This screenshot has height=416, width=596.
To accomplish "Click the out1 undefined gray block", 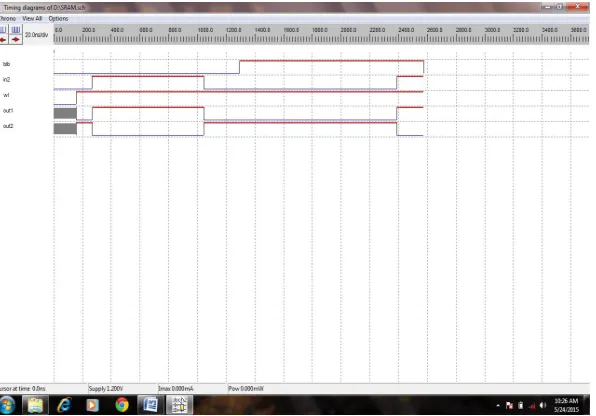I will [x=65, y=113].
